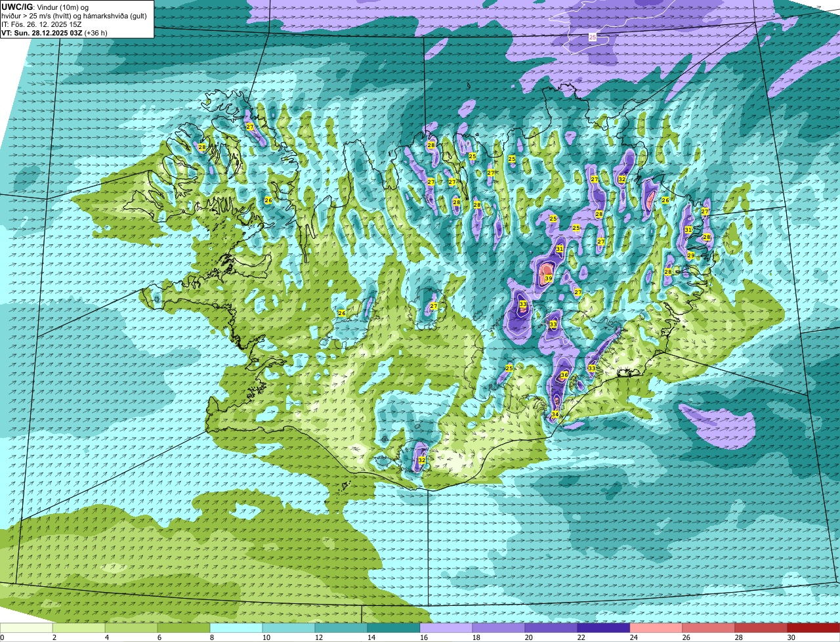The width and height of the screenshot is (840, 642).
Task: Click the 0–2 m/s pale yellow legend swatch
Action: 26,628
